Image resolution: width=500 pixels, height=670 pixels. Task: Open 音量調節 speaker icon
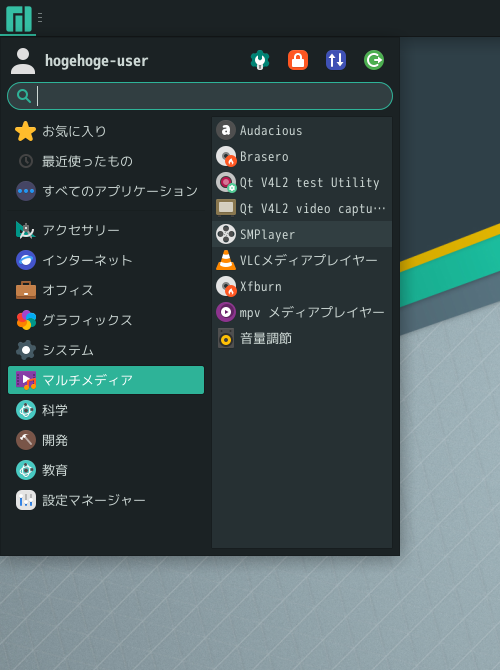point(226,338)
